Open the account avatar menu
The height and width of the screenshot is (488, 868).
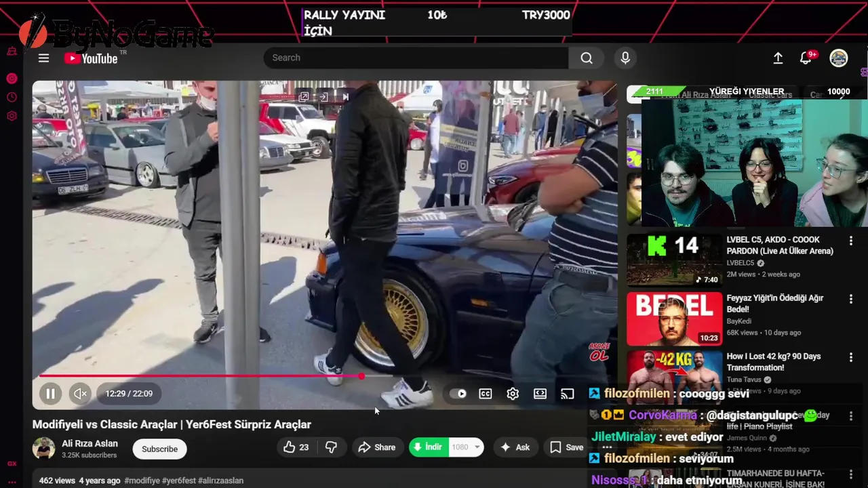(839, 58)
